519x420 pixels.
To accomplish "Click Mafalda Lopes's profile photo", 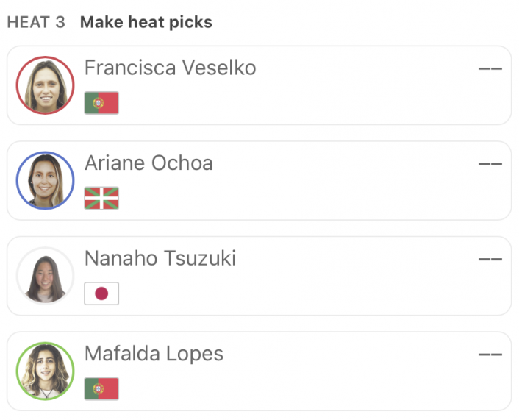I will [46, 371].
